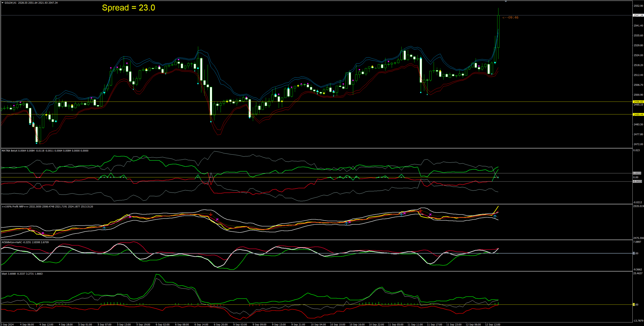Click the leftmost blue up arrow in Profit NRP panel
Screen dimensions: 644x326
pyautogui.click(x=104, y=228)
